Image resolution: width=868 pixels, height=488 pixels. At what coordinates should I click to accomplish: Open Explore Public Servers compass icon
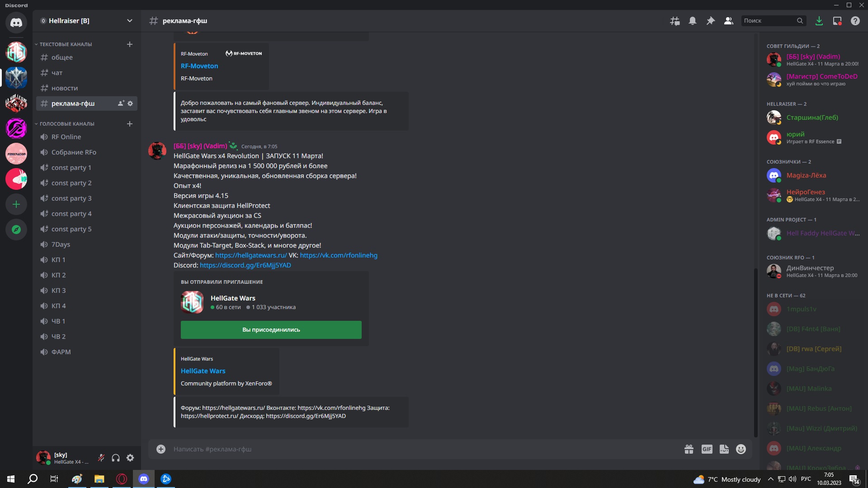(x=16, y=230)
